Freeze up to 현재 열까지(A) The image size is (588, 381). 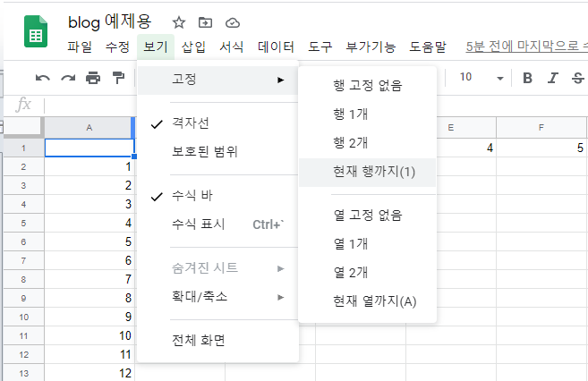(x=368, y=301)
